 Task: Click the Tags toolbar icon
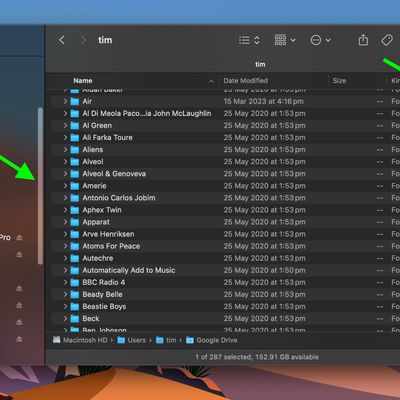tap(387, 40)
